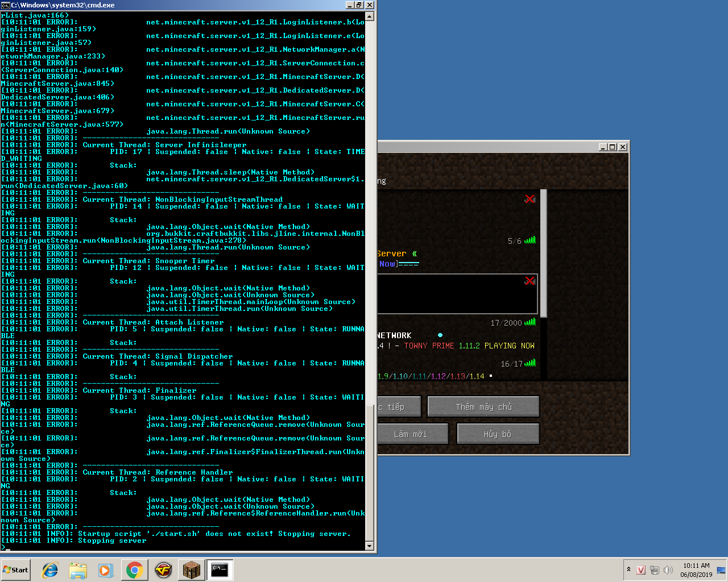
Task: Click the 'Hủy bỏ' cancel button
Action: tap(498, 434)
